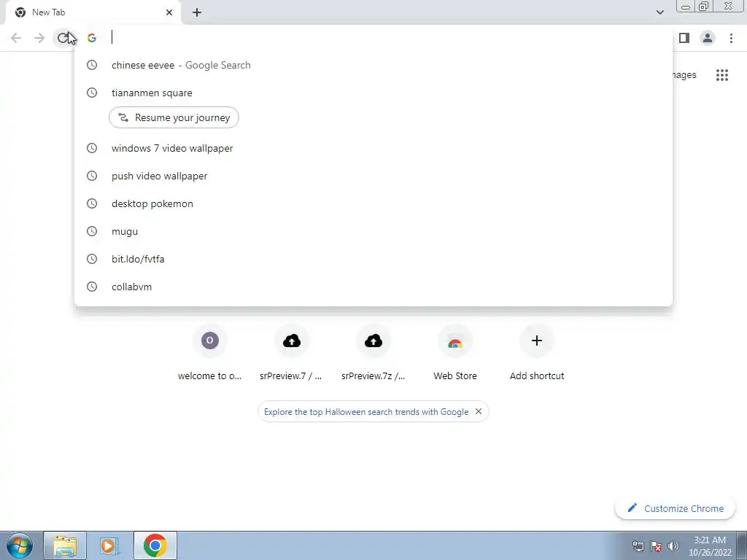Choose 'desktop pokemon' suggestion
Viewport: 747px width, 560px height.
coord(373,203)
